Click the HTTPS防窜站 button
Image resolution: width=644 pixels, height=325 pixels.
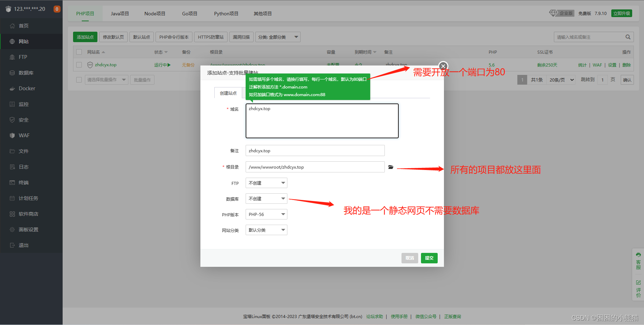click(x=211, y=37)
